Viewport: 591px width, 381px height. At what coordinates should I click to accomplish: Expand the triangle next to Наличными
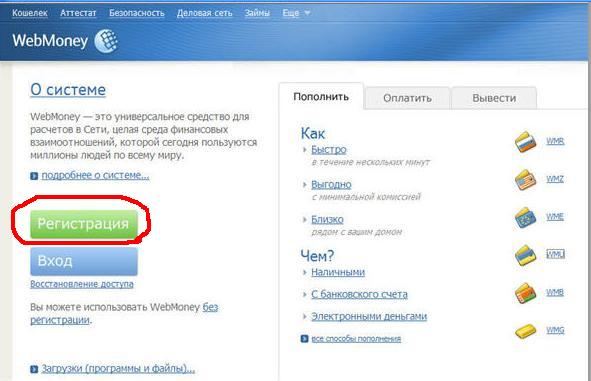305,272
